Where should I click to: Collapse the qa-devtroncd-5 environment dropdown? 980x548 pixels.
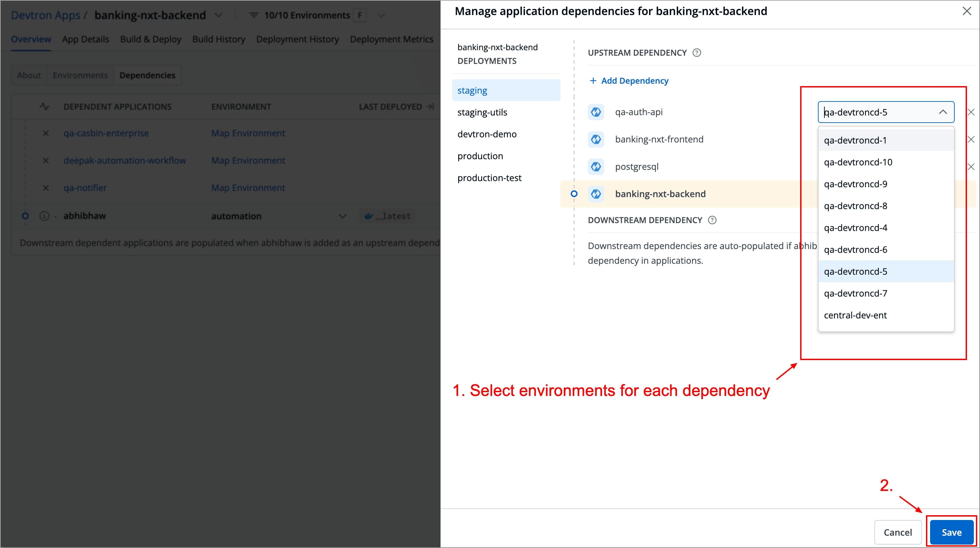click(x=943, y=112)
